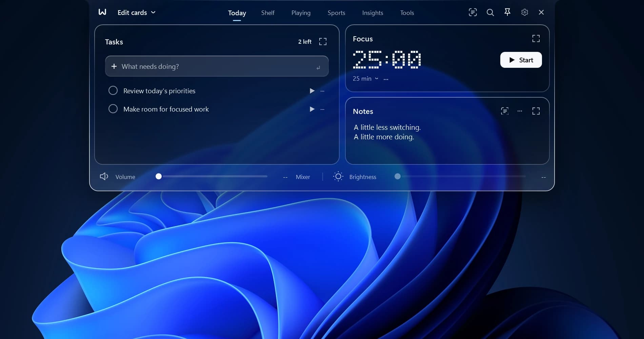
Task: Switch to the Tools tab
Action: [407, 13]
